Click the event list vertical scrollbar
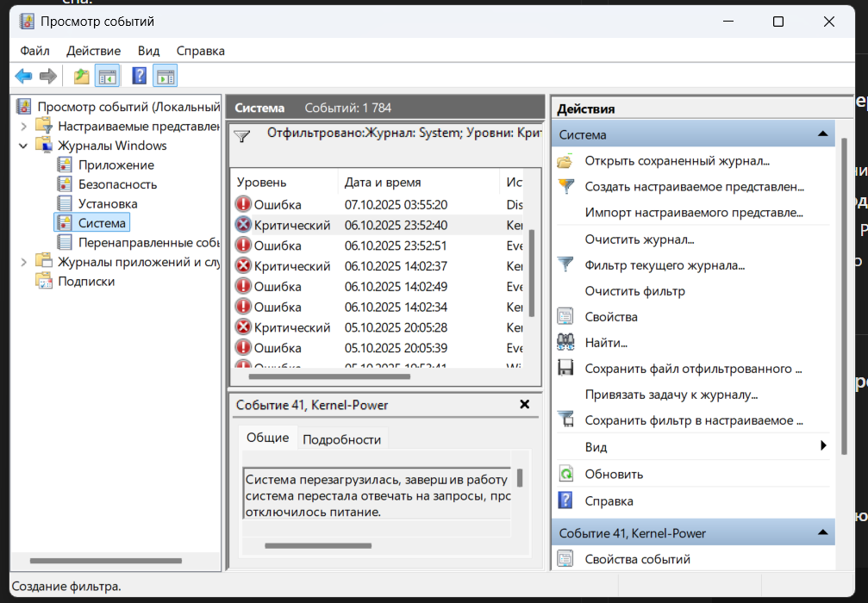Screen dimensions: 868x603 (x=532, y=273)
